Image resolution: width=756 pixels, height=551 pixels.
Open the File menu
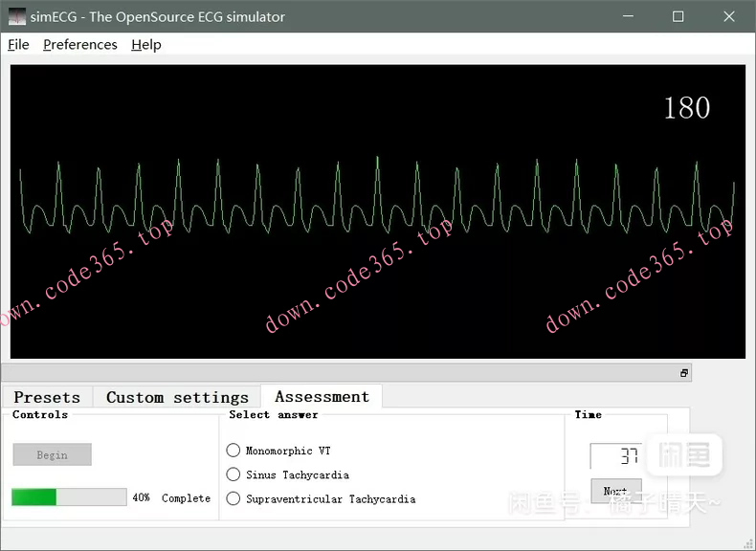[x=18, y=45]
